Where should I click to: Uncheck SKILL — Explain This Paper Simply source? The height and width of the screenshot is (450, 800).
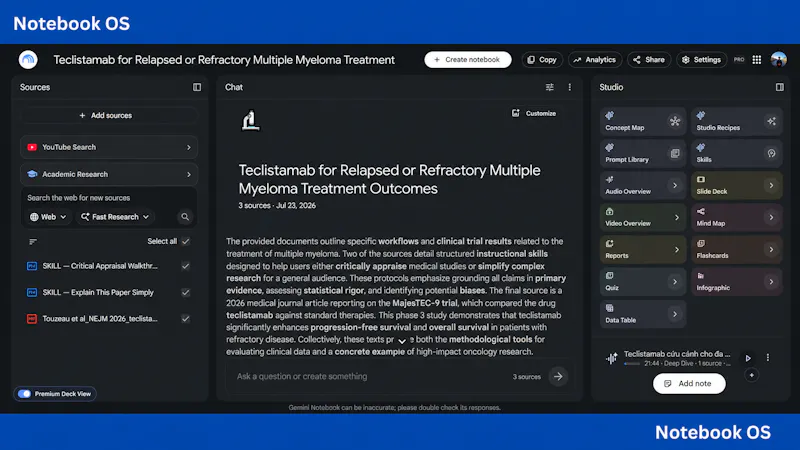coord(186,292)
